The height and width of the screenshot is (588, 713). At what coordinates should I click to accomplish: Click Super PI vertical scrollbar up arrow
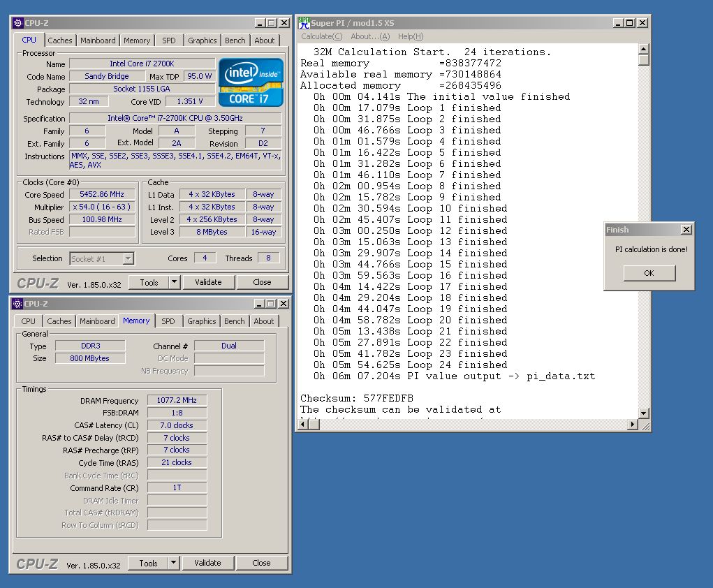(643, 49)
